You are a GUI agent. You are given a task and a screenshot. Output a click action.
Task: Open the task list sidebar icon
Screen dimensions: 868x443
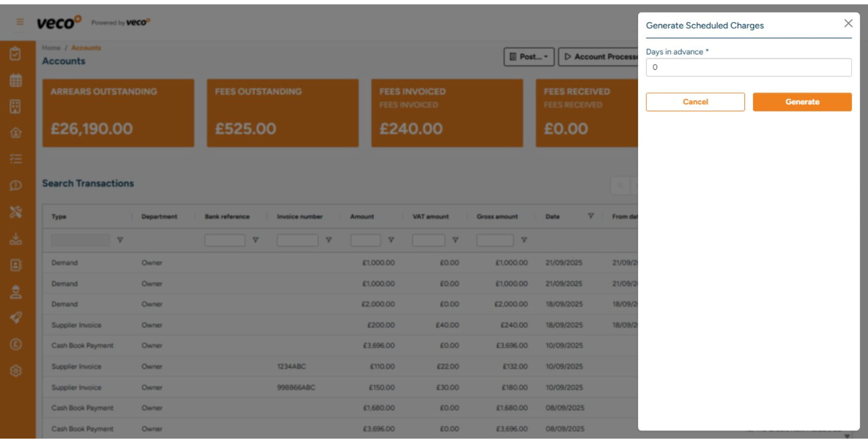pos(16,159)
